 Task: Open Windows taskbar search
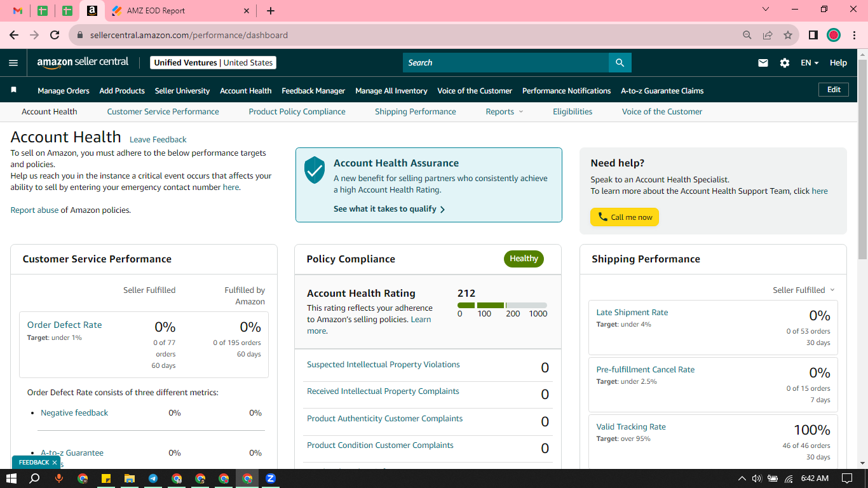click(x=35, y=478)
